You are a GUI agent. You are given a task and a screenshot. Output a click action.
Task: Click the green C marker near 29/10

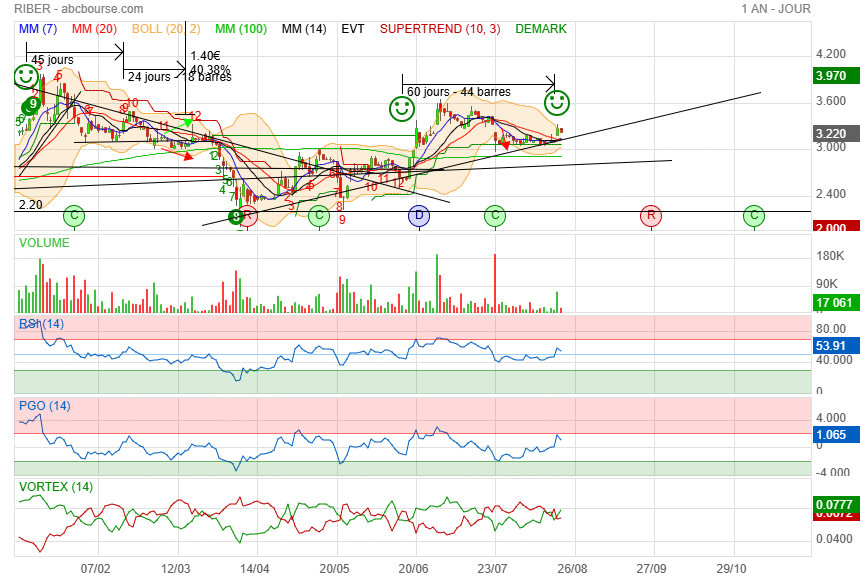coord(754,215)
